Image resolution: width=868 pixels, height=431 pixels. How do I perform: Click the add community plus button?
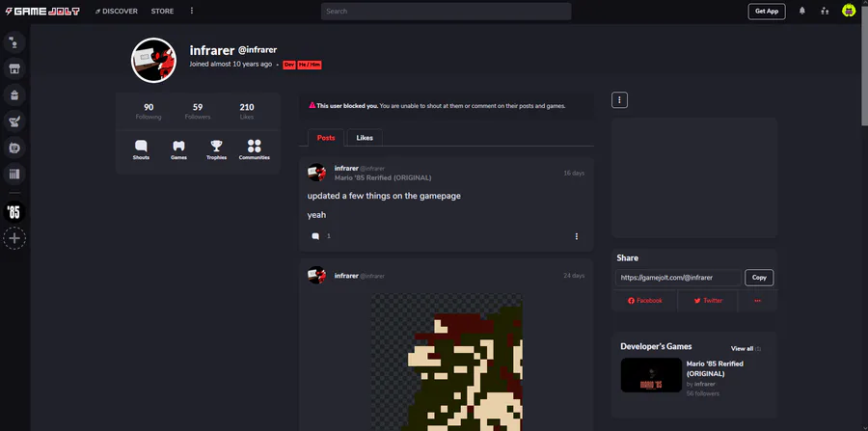tap(14, 238)
